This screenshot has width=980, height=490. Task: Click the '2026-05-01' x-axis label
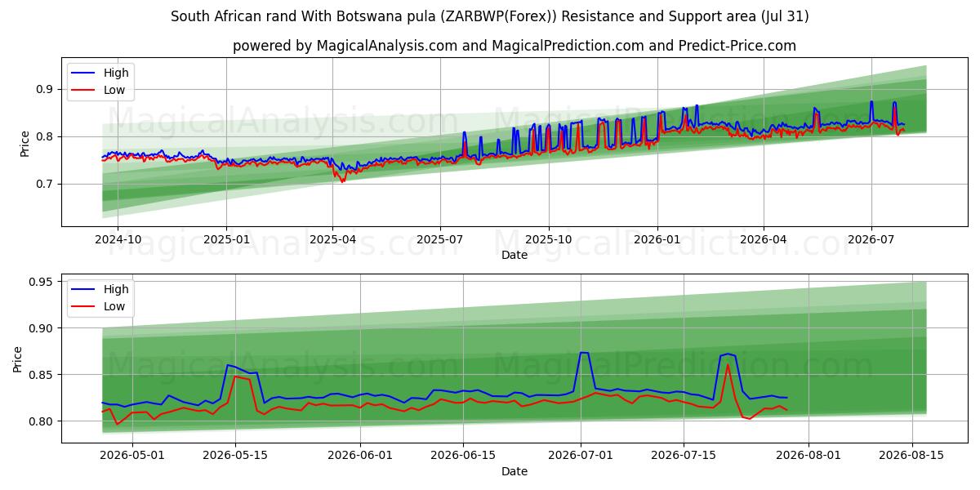click(132, 456)
